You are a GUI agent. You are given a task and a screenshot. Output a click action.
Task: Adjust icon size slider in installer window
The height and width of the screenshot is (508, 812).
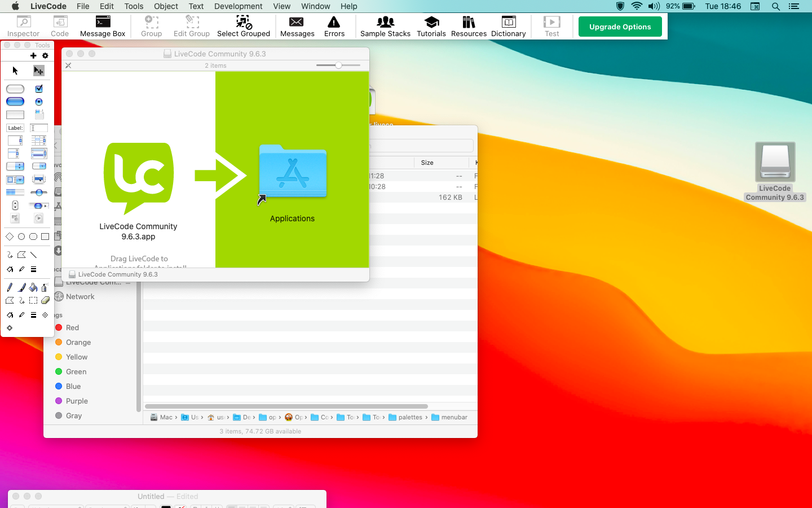pos(338,65)
